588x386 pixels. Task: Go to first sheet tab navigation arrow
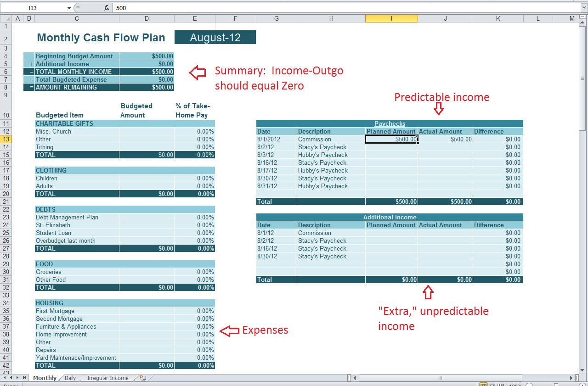pos(5,378)
